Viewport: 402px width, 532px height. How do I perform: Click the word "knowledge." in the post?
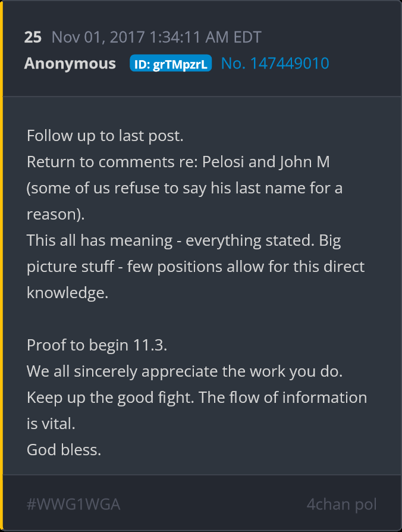(x=67, y=293)
